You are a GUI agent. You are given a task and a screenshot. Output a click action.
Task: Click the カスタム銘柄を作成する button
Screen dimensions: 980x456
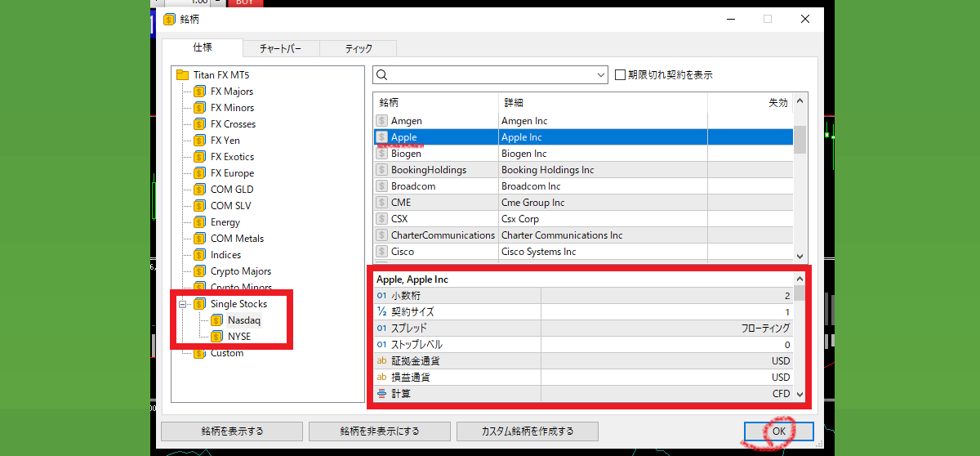(x=528, y=431)
